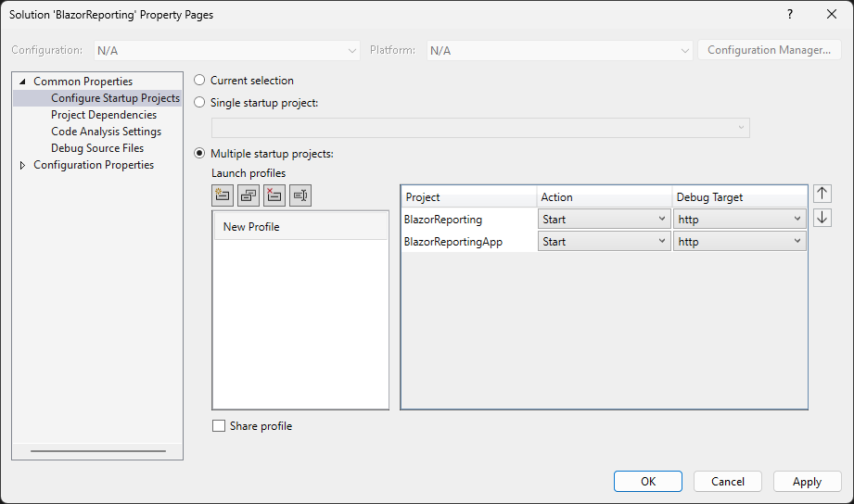Close the Property Pages dialog
This screenshot has width=854, height=504.
831,15
